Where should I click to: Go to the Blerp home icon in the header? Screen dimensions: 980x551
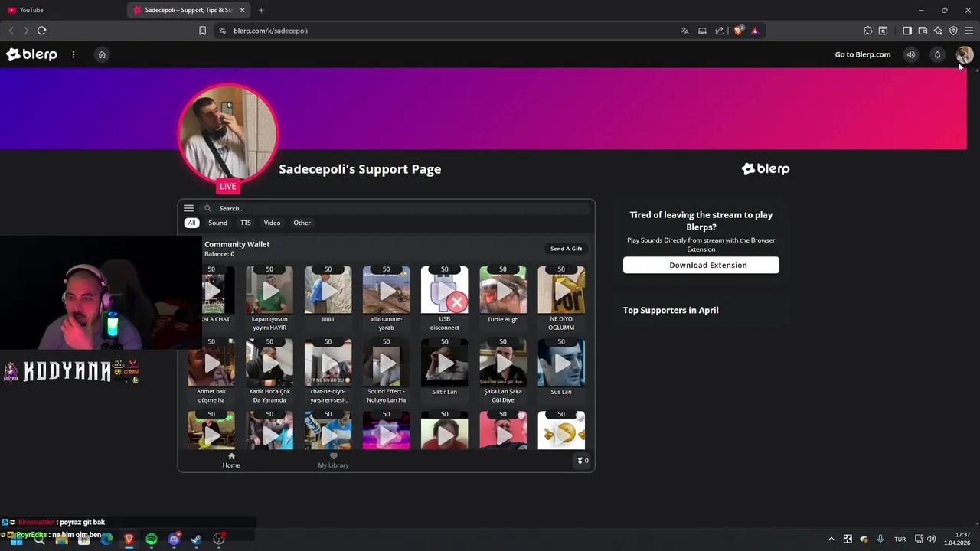pyautogui.click(x=102, y=54)
